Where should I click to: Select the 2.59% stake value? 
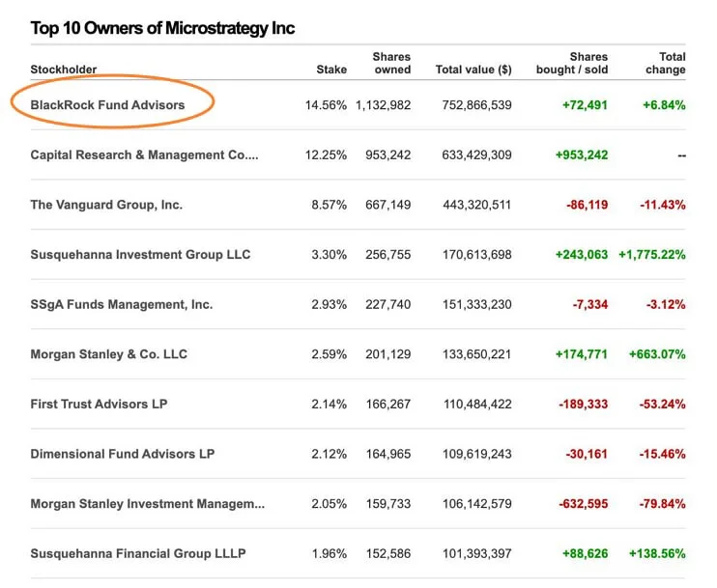(330, 354)
